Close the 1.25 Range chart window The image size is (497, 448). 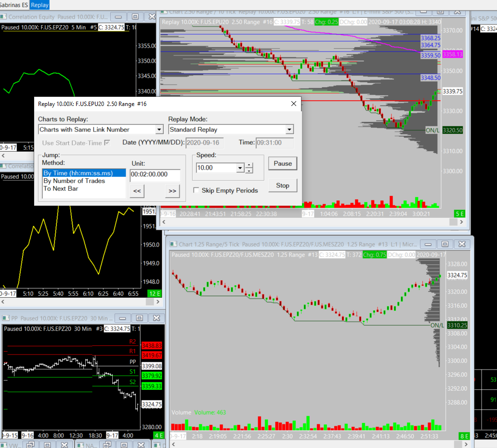462,244
